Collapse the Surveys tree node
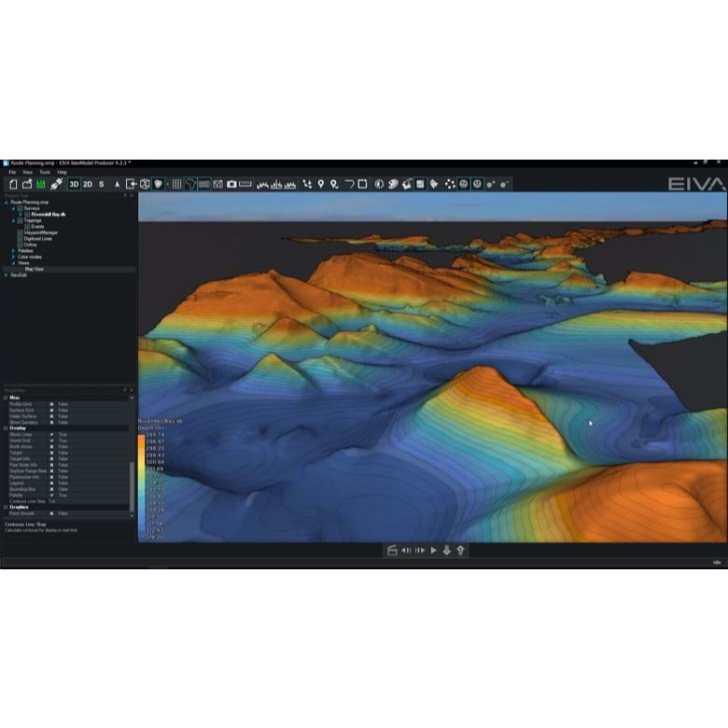Viewport: 728px width, 728px height. click(x=13, y=208)
